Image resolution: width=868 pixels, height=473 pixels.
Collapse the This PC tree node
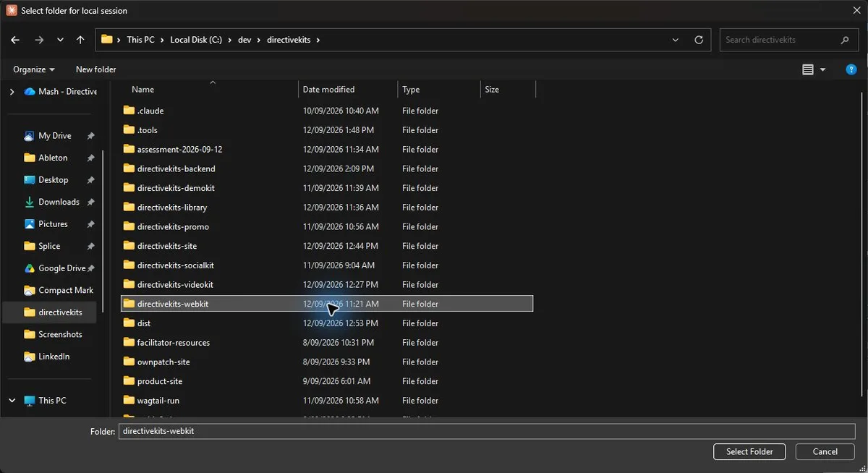click(x=12, y=400)
